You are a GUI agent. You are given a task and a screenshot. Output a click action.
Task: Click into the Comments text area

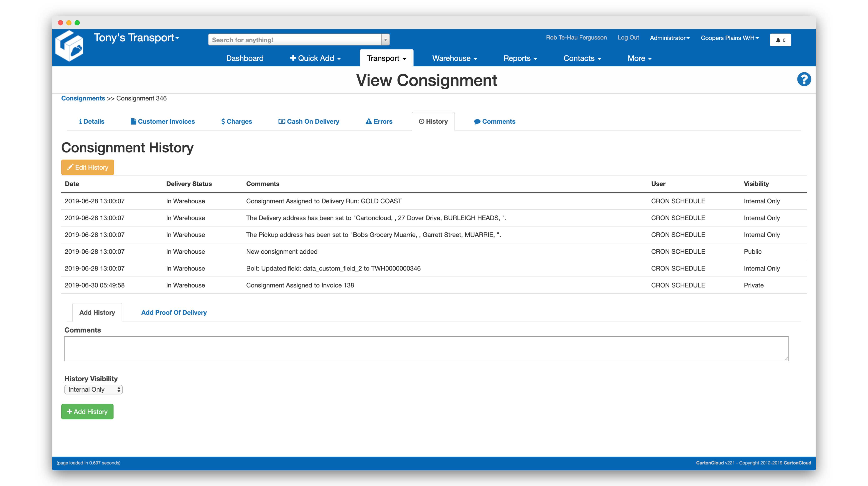point(426,348)
